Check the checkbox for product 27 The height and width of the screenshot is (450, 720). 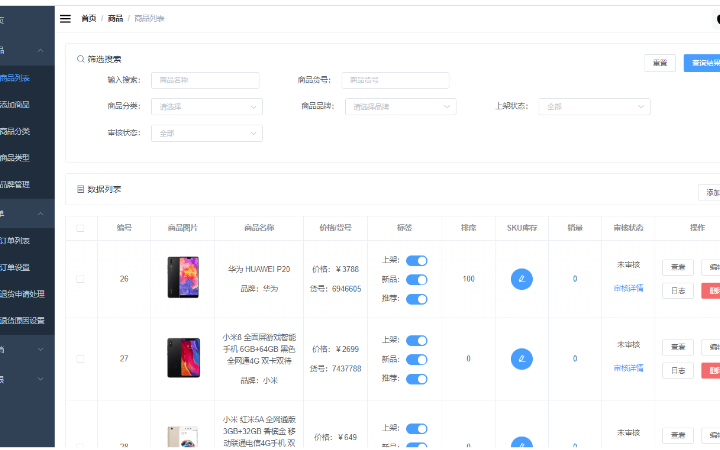80,359
